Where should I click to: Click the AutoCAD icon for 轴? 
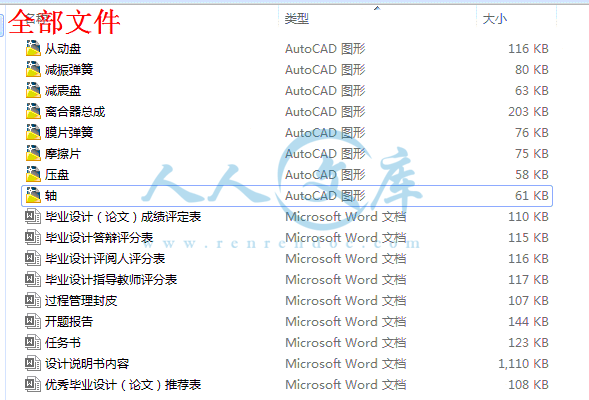33,195
